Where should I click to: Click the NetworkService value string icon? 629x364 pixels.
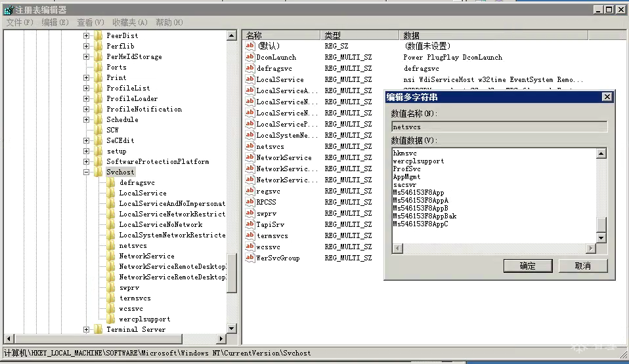point(250,157)
